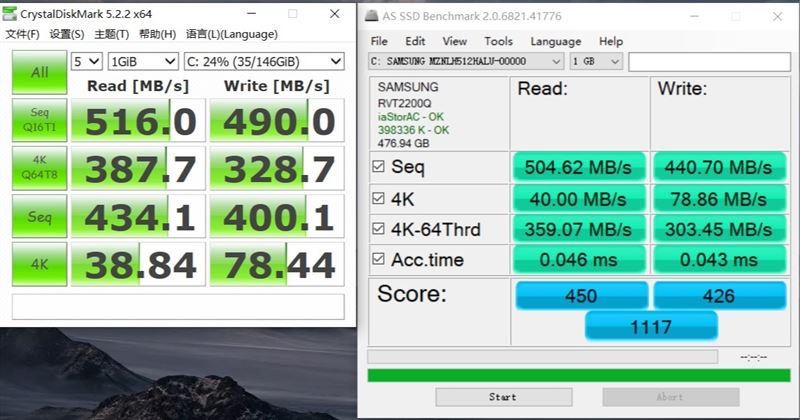Uncheck the Seq test checkbox
This screenshot has width=800, height=420.
point(378,166)
